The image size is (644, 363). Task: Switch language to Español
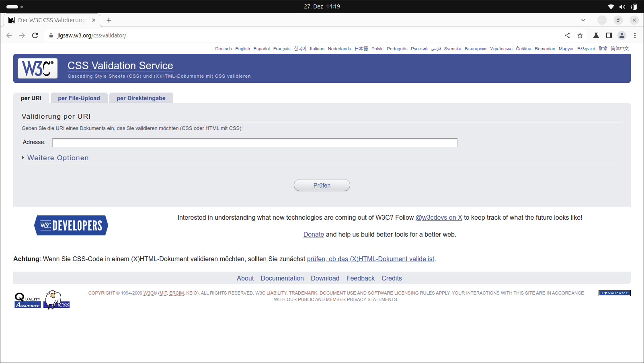pyautogui.click(x=262, y=49)
